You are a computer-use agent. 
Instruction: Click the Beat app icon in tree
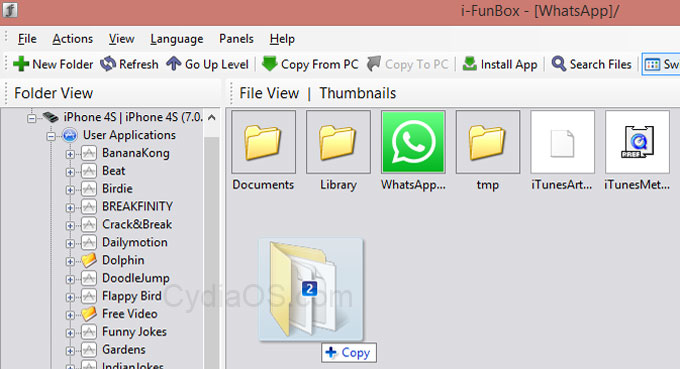(89, 171)
